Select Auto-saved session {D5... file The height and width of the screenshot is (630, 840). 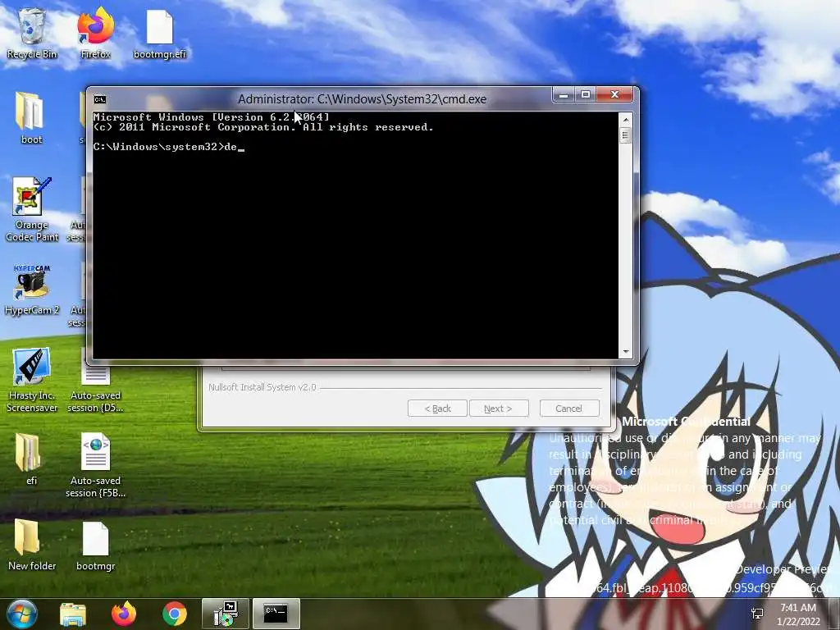pos(95,383)
